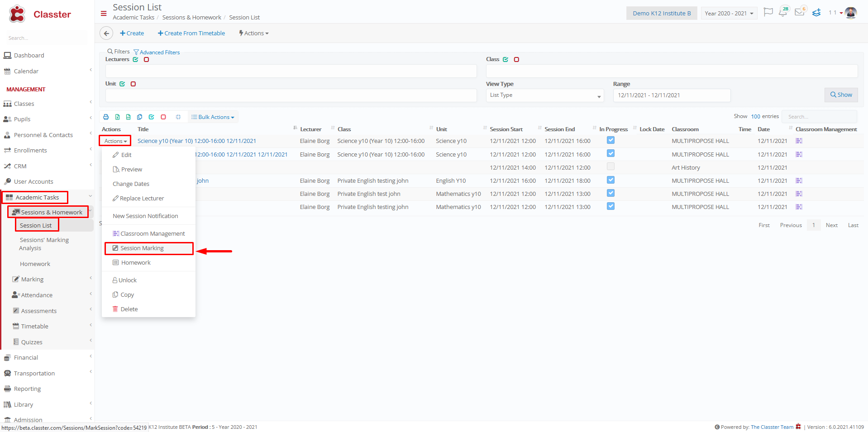Export table to CSV icon
This screenshot has width=868, height=432.
click(129, 117)
